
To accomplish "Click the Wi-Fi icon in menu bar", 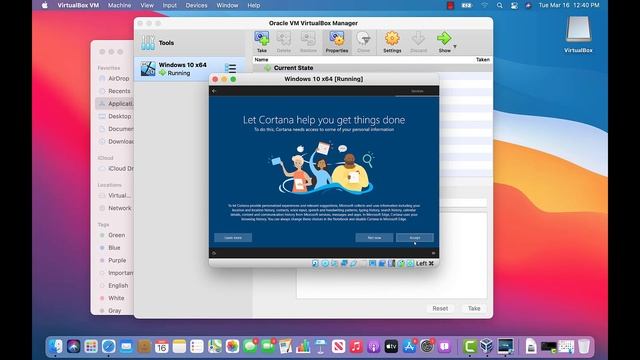I will tap(484, 5).
